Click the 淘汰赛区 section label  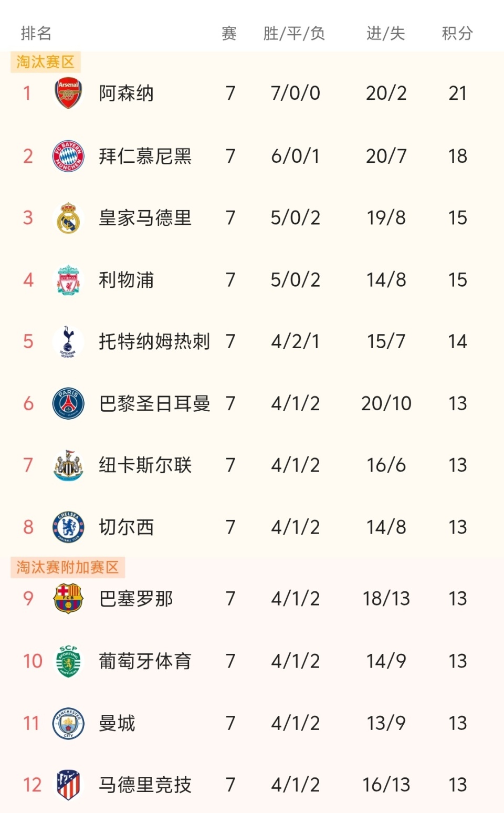45,62
